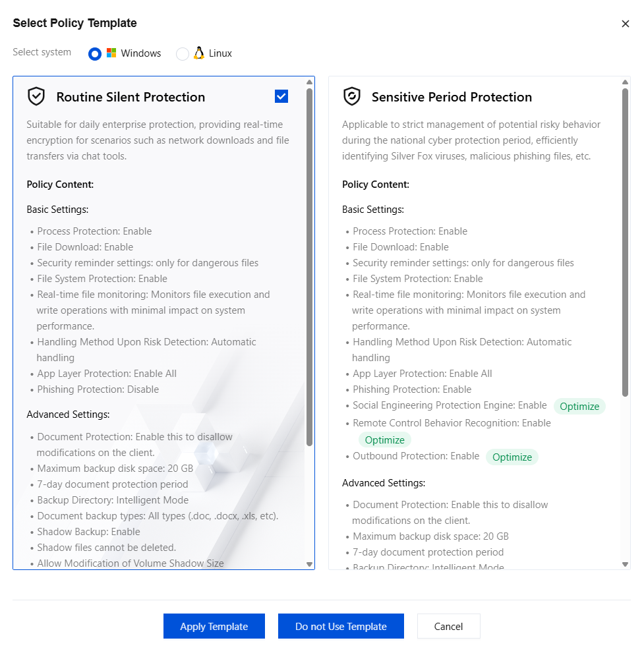
Task: Click Optimize tag beside Outbound Protection
Action: pyautogui.click(x=512, y=457)
